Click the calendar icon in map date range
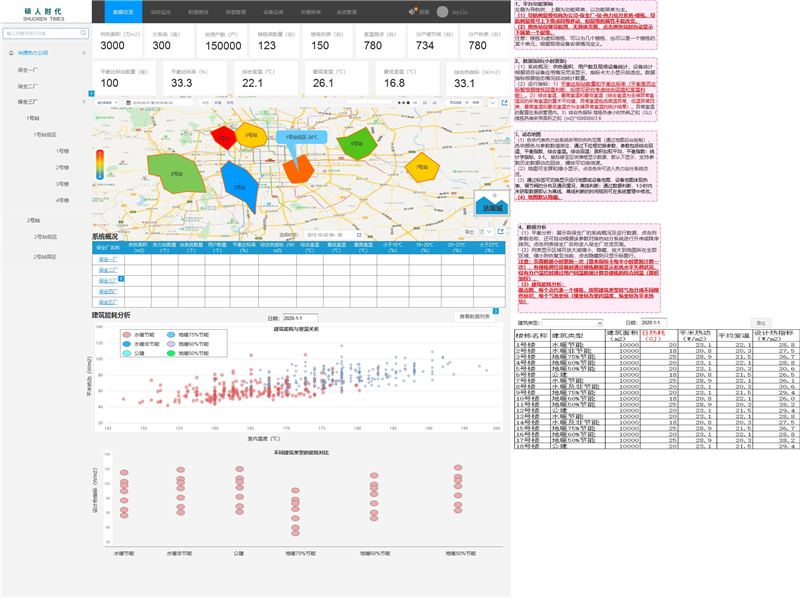 (x=129, y=103)
